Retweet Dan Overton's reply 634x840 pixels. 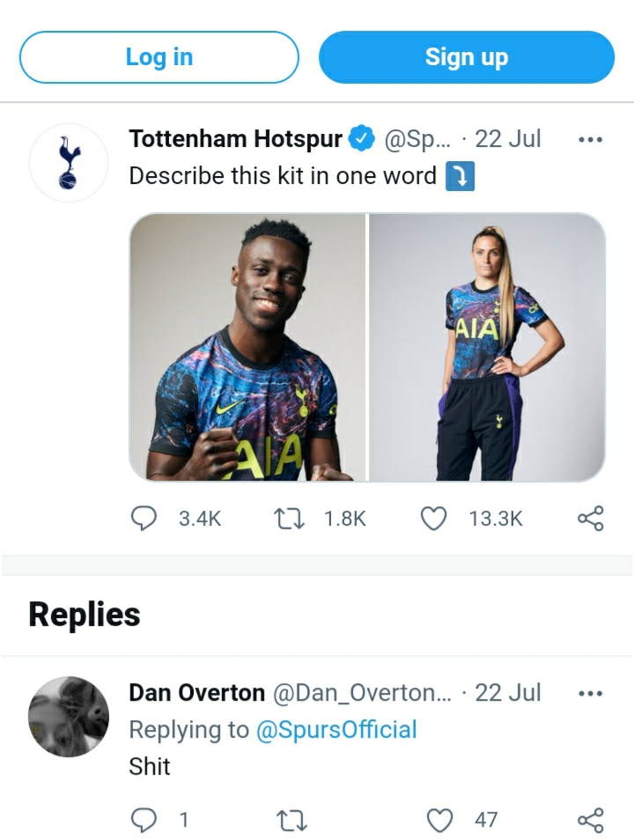click(x=289, y=820)
